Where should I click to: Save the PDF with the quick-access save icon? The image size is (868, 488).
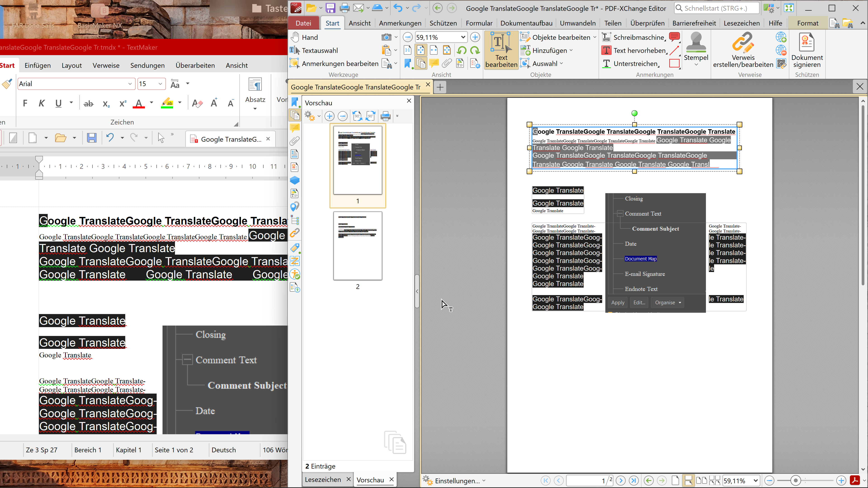pyautogui.click(x=330, y=8)
